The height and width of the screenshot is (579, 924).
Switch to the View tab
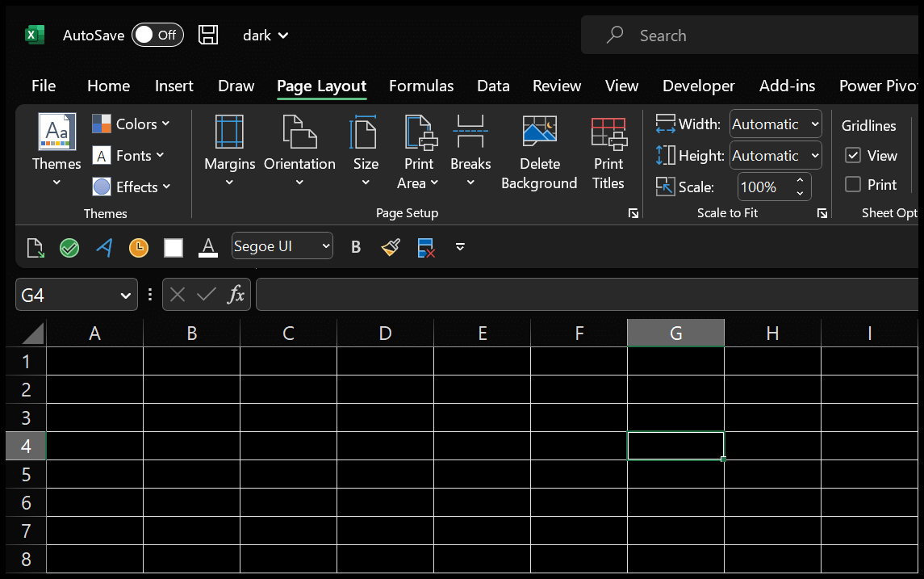click(x=621, y=86)
